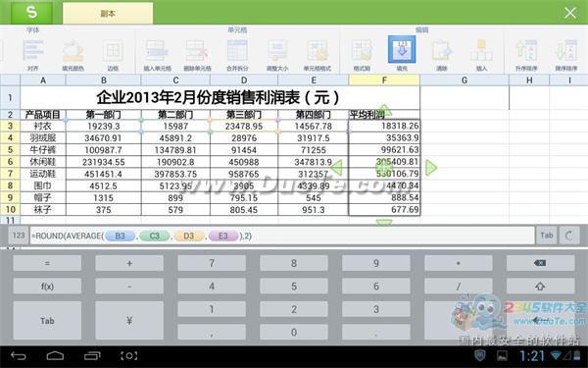Select row header 10
This screenshot has height=368, width=588.
[x=10, y=210]
